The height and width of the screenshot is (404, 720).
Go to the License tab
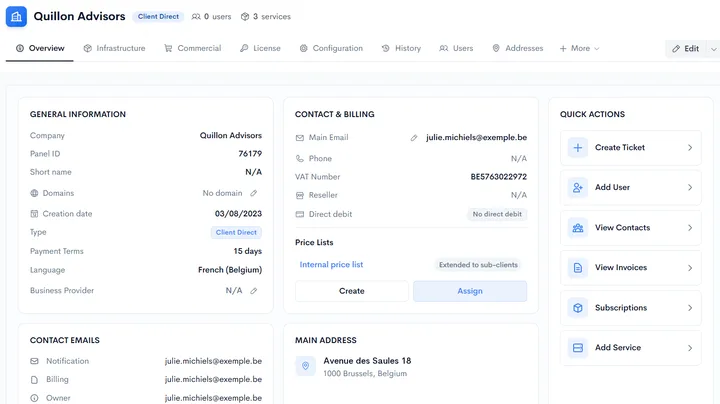click(260, 48)
